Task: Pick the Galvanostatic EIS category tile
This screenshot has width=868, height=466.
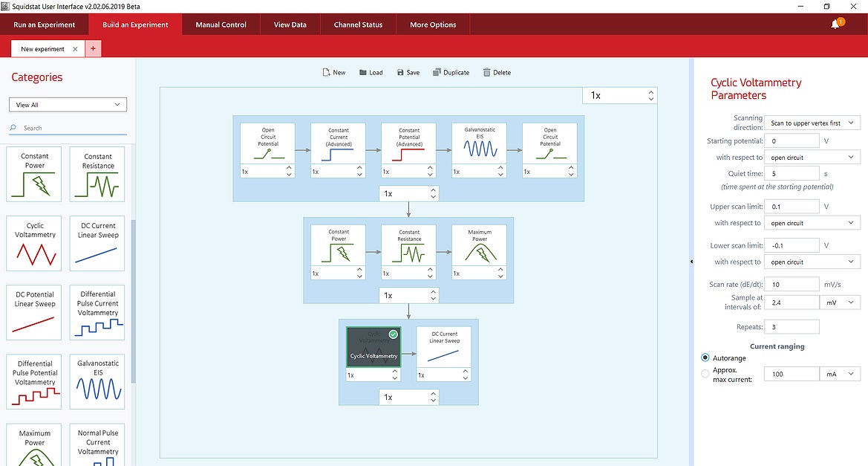Action: pyautogui.click(x=98, y=381)
